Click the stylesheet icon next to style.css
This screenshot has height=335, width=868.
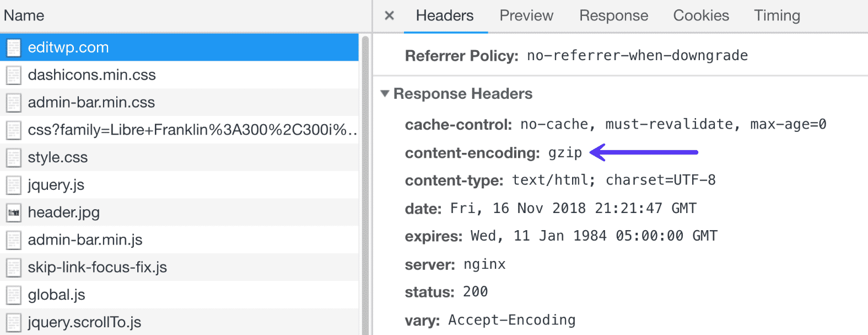(x=14, y=157)
